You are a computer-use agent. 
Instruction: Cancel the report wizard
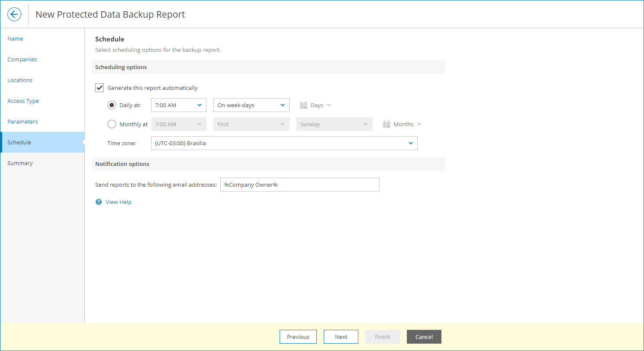pos(424,337)
